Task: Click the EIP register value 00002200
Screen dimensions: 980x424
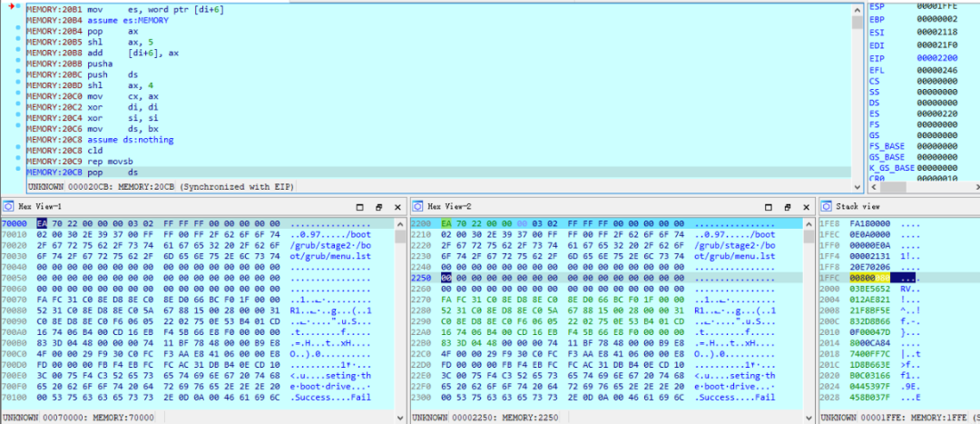Action: [x=936, y=58]
